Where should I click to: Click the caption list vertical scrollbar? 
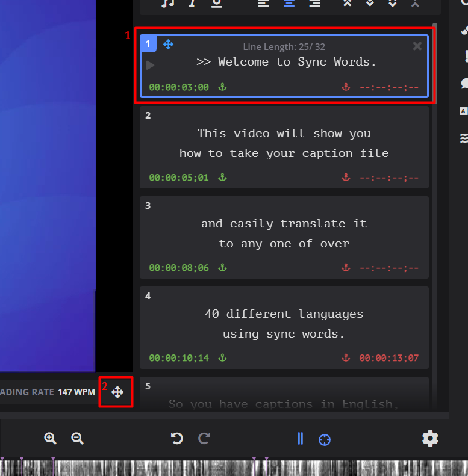(x=435, y=64)
